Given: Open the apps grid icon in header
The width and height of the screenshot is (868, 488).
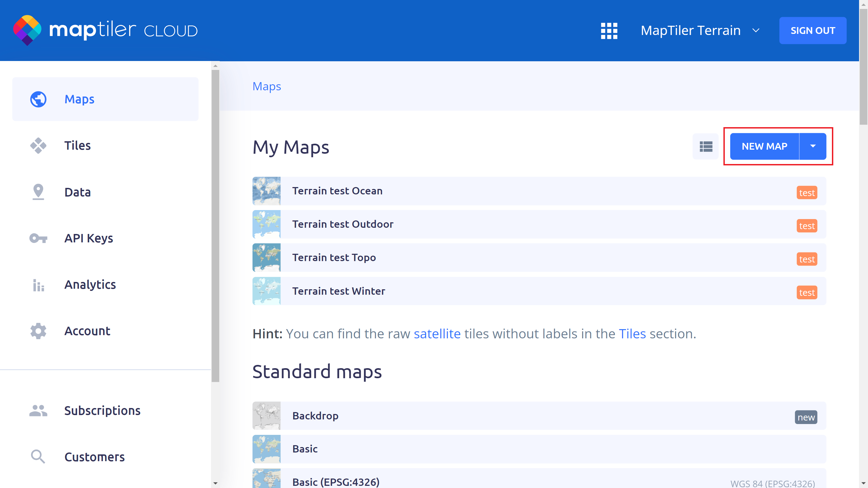Looking at the screenshot, I should pyautogui.click(x=609, y=31).
